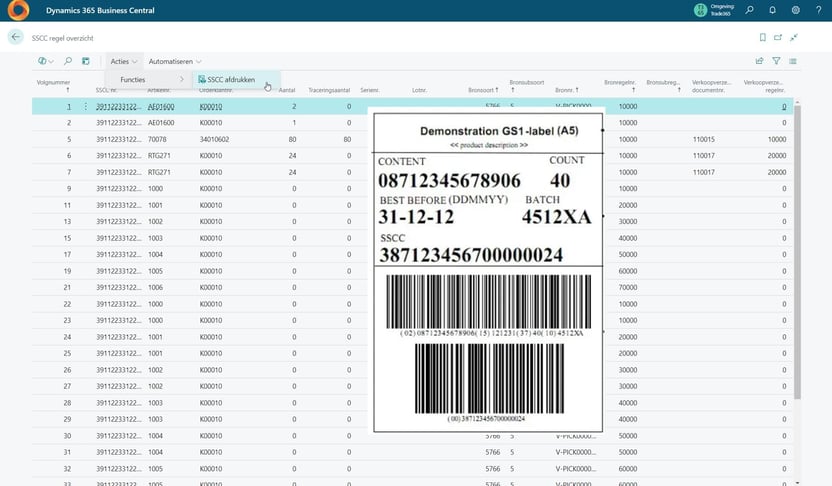
Task: Sort by Bronnr. column header
Action: click(567, 90)
